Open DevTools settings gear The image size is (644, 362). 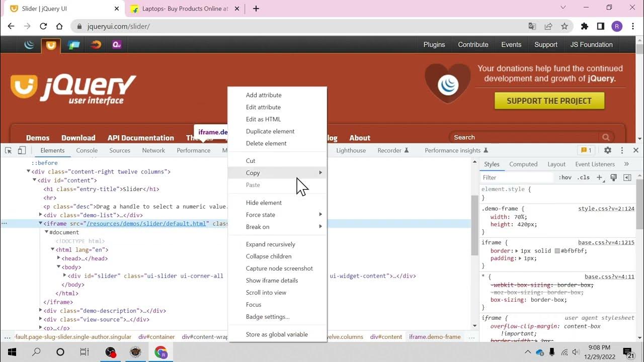(x=608, y=150)
